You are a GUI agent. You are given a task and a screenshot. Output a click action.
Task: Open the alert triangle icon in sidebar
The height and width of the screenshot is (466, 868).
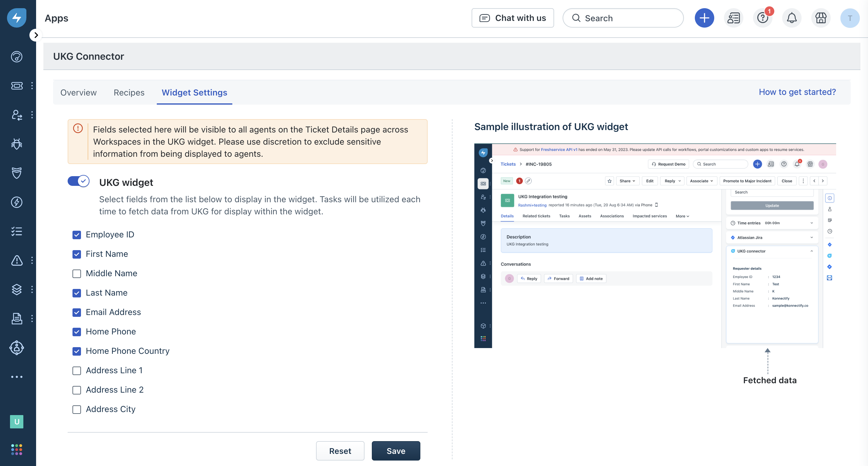(16, 260)
